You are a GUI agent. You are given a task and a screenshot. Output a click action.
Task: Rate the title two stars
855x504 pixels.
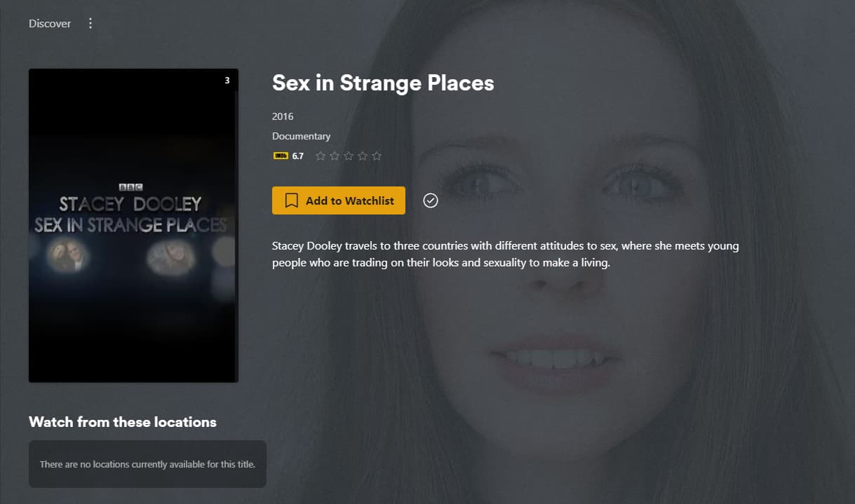[335, 156]
